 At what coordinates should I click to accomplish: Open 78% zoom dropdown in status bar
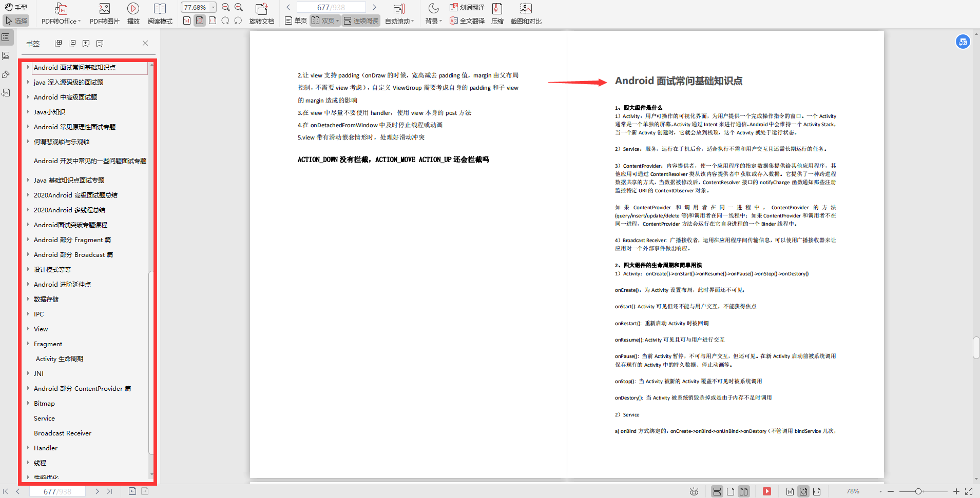click(880, 491)
